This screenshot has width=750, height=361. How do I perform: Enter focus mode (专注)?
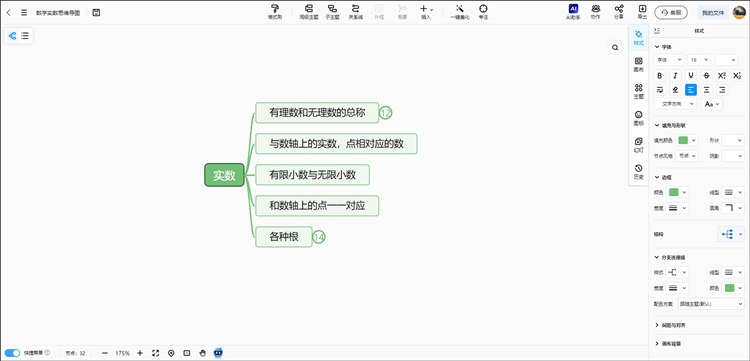click(x=483, y=12)
